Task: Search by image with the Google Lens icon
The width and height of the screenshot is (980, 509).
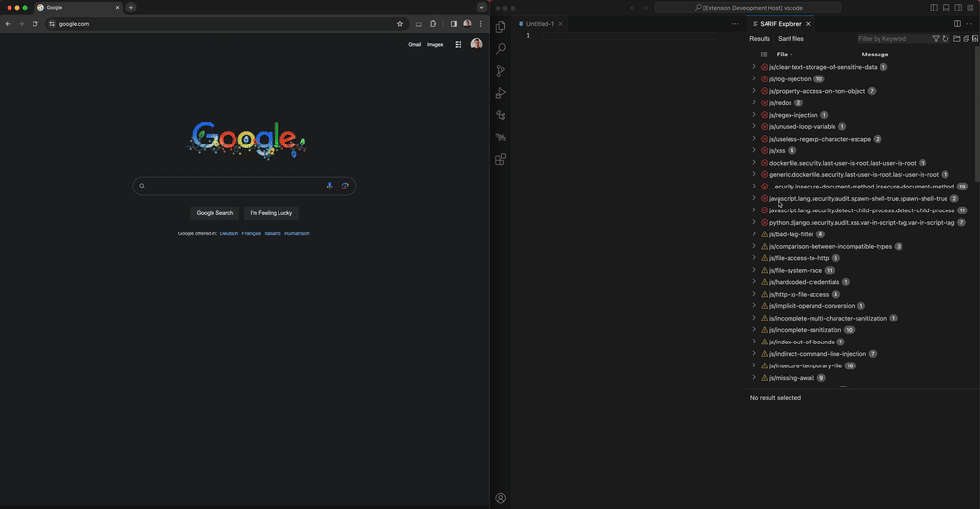Action: pyautogui.click(x=345, y=186)
